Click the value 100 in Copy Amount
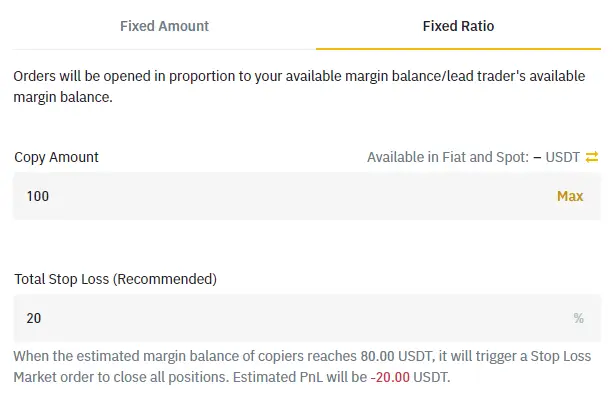 (38, 196)
